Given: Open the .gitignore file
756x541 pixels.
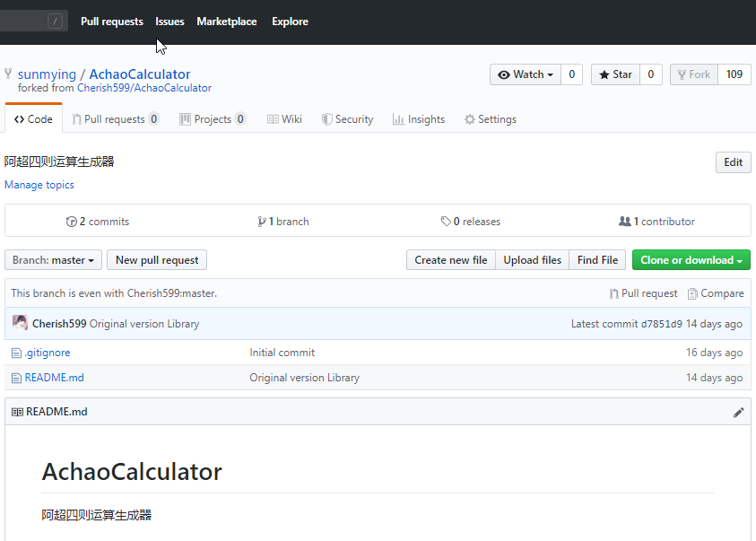Looking at the screenshot, I should pyautogui.click(x=48, y=353).
